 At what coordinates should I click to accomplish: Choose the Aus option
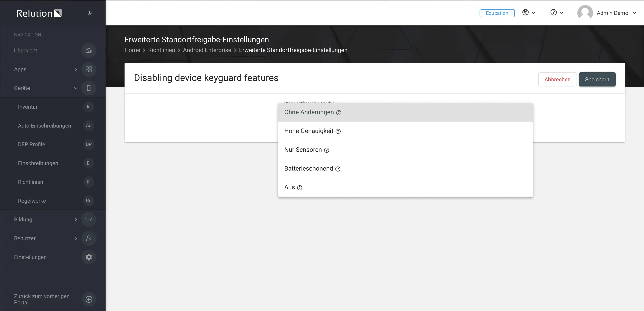405,187
